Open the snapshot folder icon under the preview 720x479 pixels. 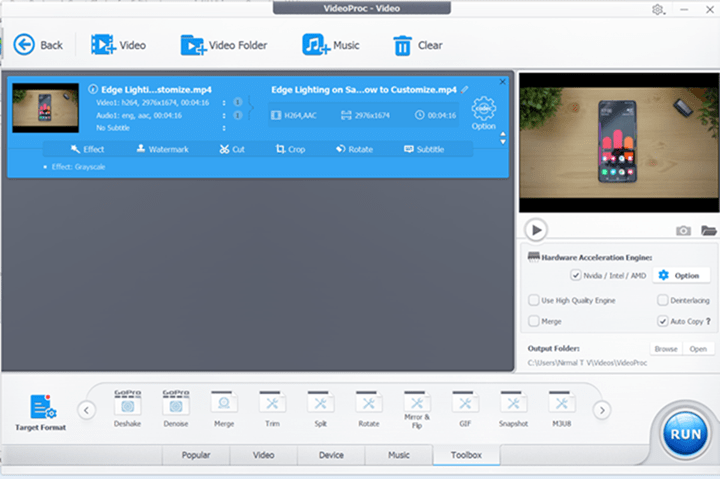pos(709,231)
